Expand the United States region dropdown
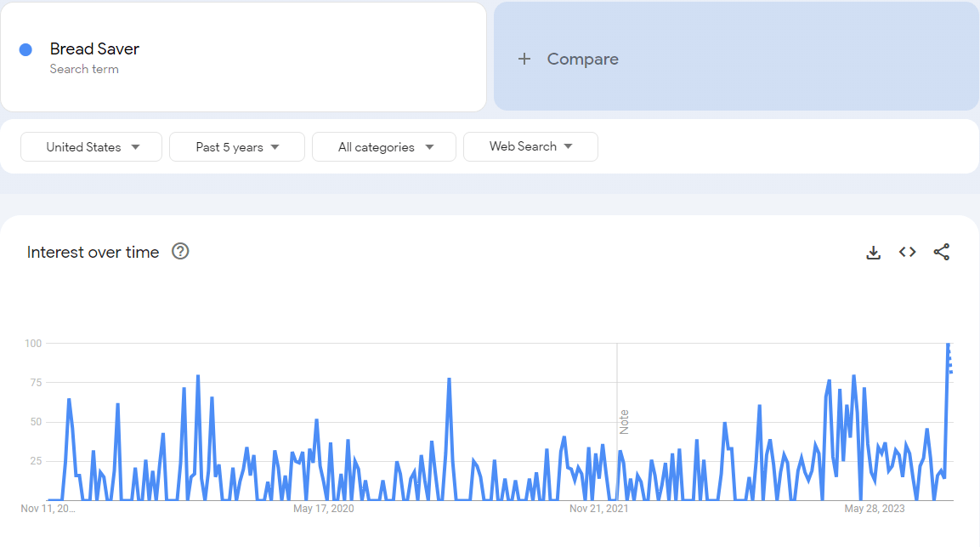The image size is (980, 547). pyautogui.click(x=92, y=147)
